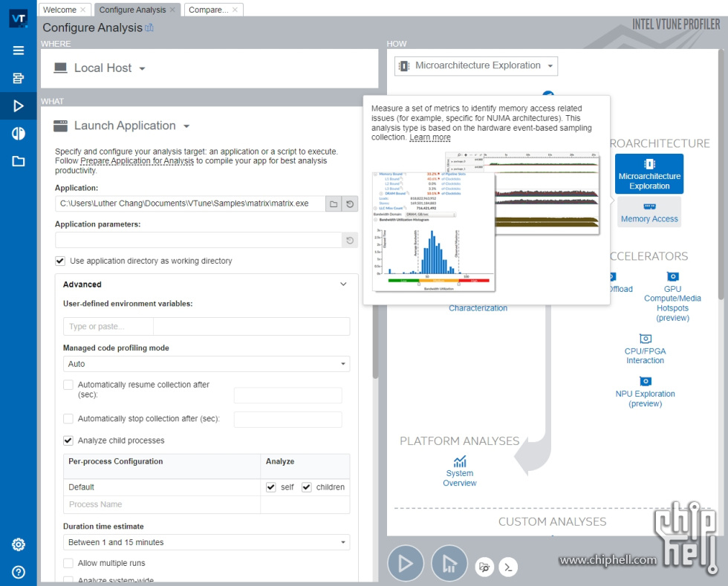This screenshot has height=586, width=728.
Task: Open the project navigator sidebar icon
Action: [18, 78]
